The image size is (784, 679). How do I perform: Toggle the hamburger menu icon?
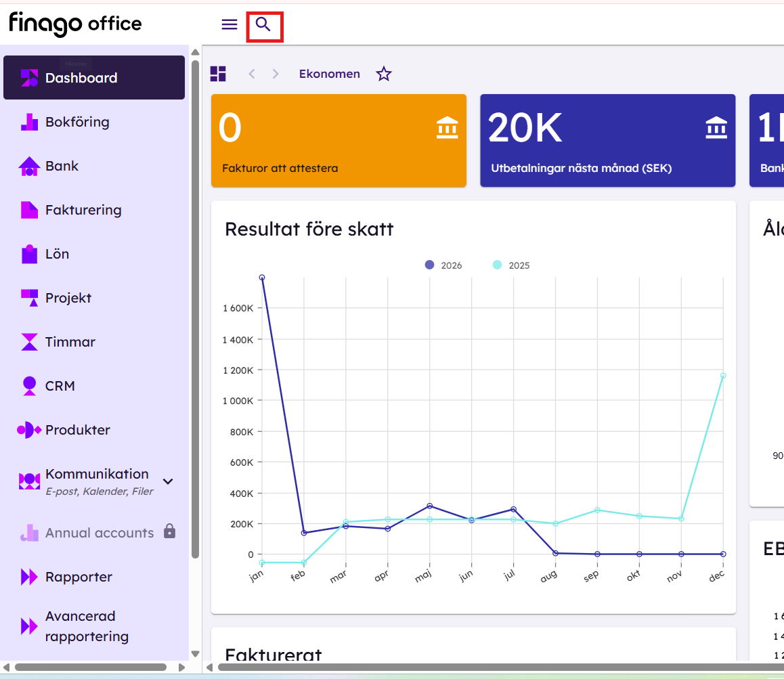(230, 24)
